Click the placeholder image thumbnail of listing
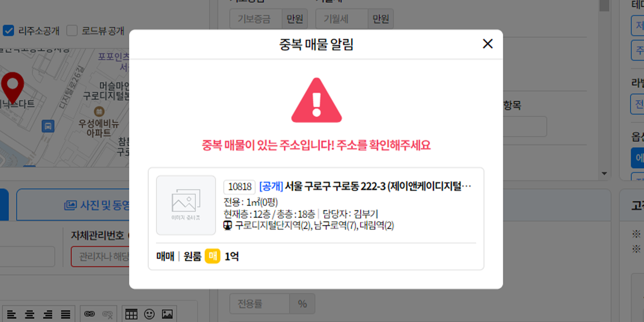The image size is (644, 322). (186, 205)
